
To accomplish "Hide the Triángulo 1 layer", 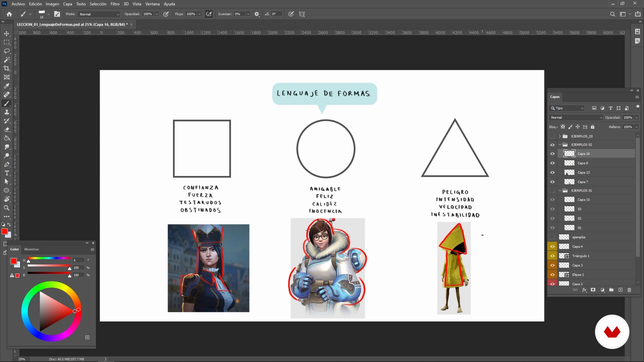I will click(x=552, y=256).
